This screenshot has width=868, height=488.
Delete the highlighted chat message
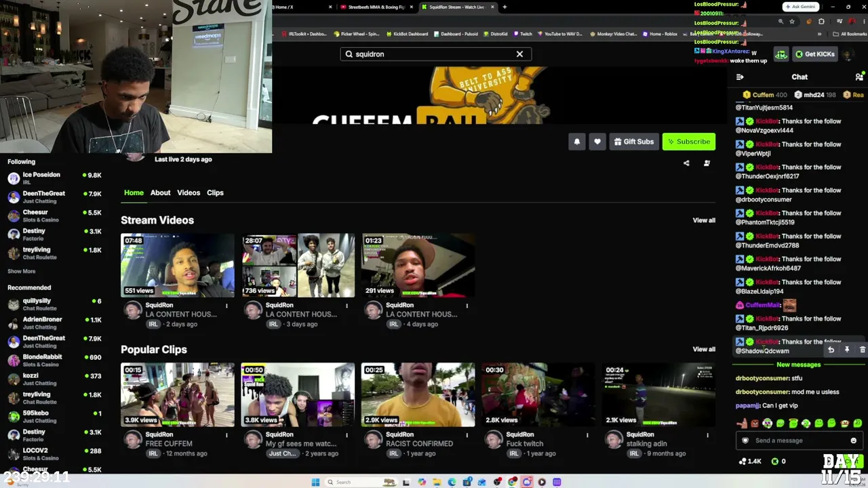(862, 350)
